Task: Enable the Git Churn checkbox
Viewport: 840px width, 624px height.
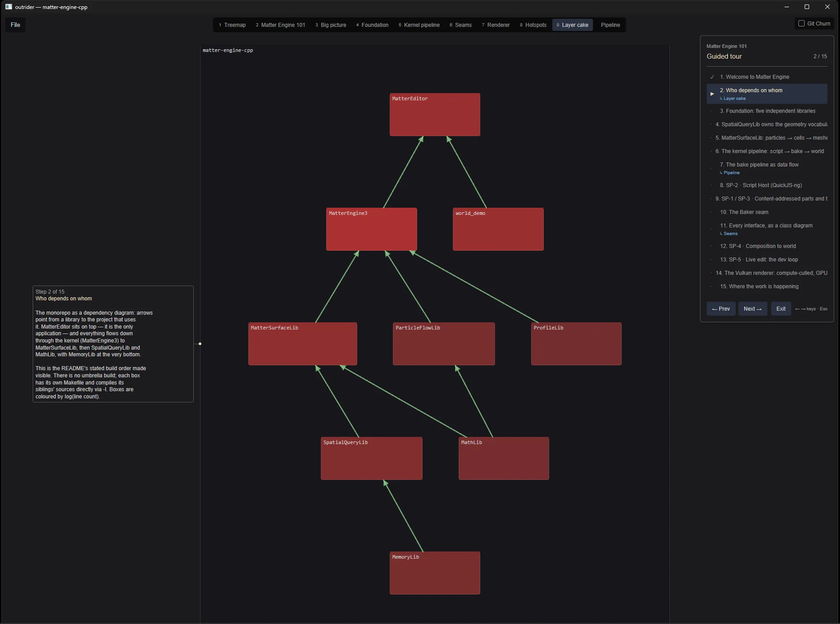Action: coord(802,23)
